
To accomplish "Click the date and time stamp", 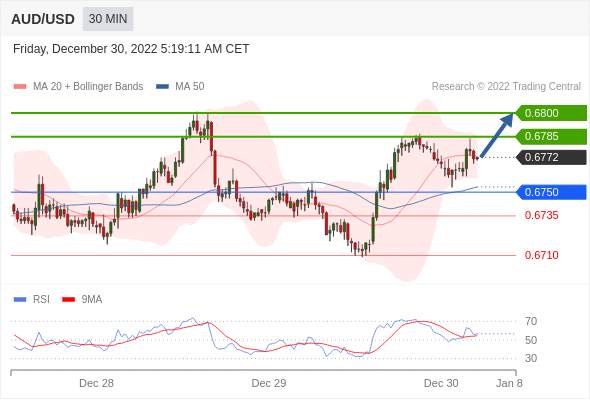I will [131, 49].
